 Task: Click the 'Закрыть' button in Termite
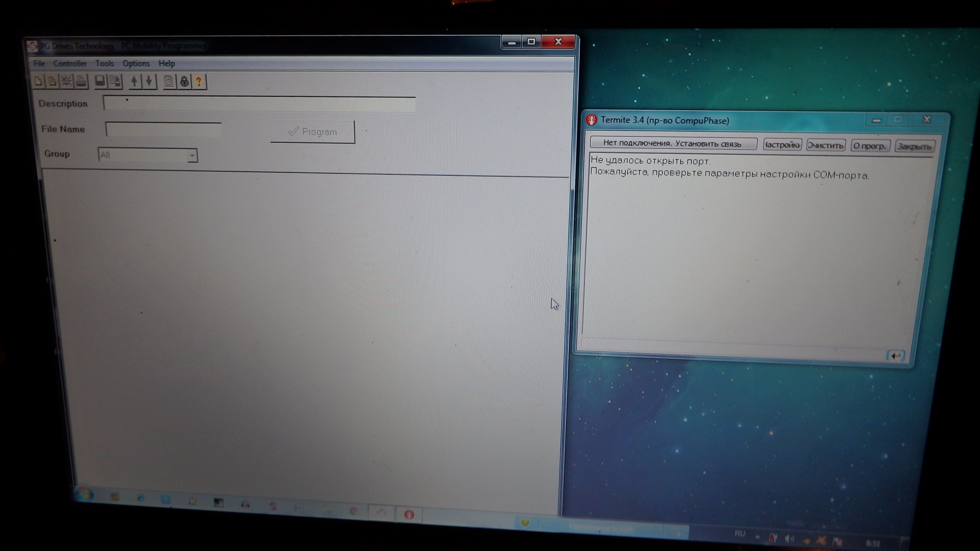tap(914, 146)
